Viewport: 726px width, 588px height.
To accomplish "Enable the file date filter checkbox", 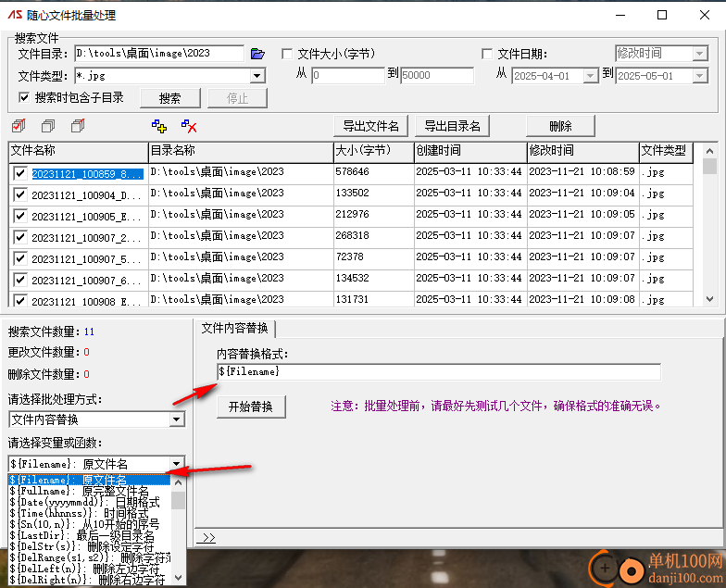I will coord(487,54).
